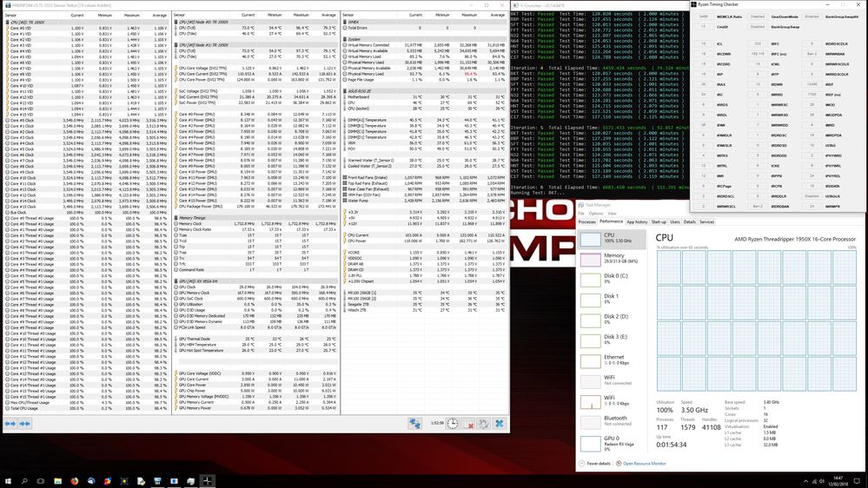Open the Windows Start menu
Screen dimensions: 868x488
[x=8, y=481]
